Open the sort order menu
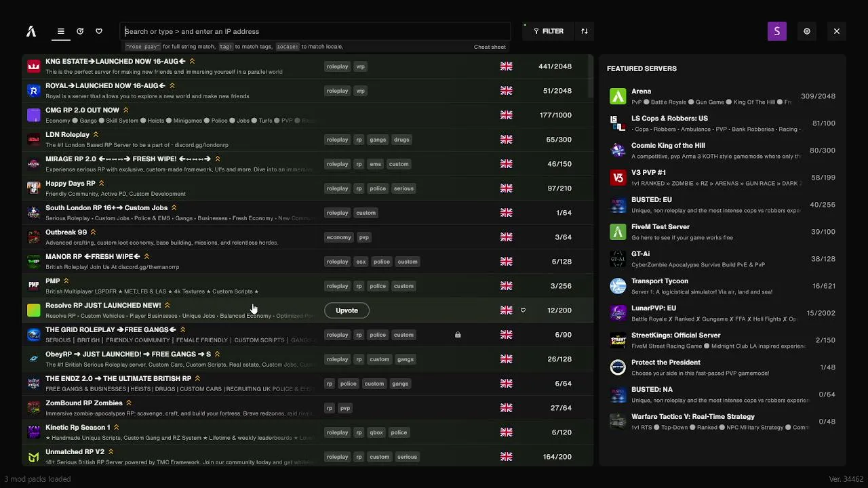Screen dimensions: 868x488 pos(585,31)
